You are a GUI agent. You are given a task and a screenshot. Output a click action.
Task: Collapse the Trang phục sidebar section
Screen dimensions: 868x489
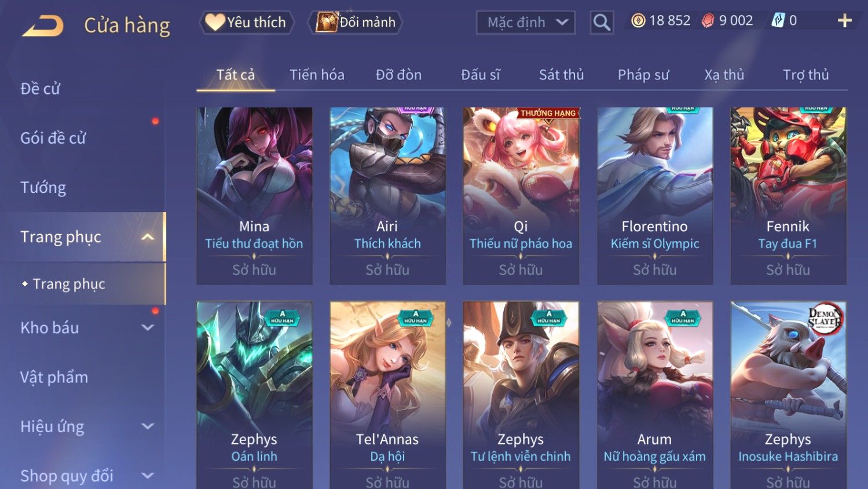click(x=148, y=237)
